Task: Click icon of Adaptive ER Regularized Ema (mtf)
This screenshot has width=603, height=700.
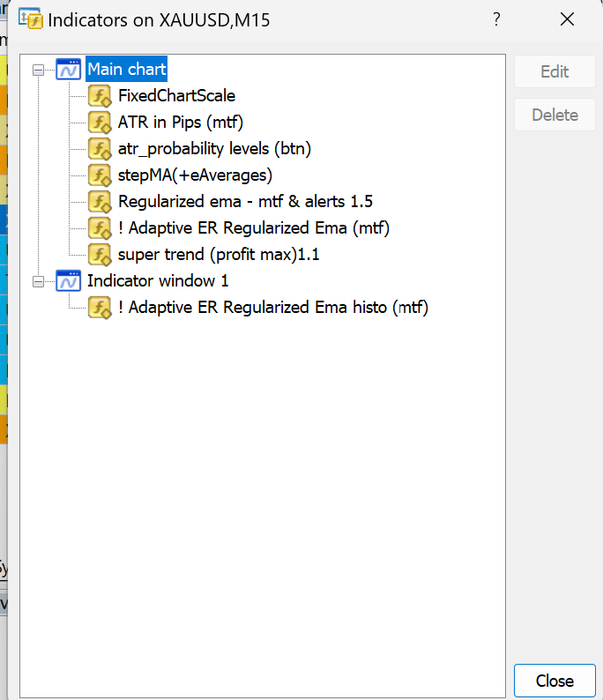Action: [100, 228]
